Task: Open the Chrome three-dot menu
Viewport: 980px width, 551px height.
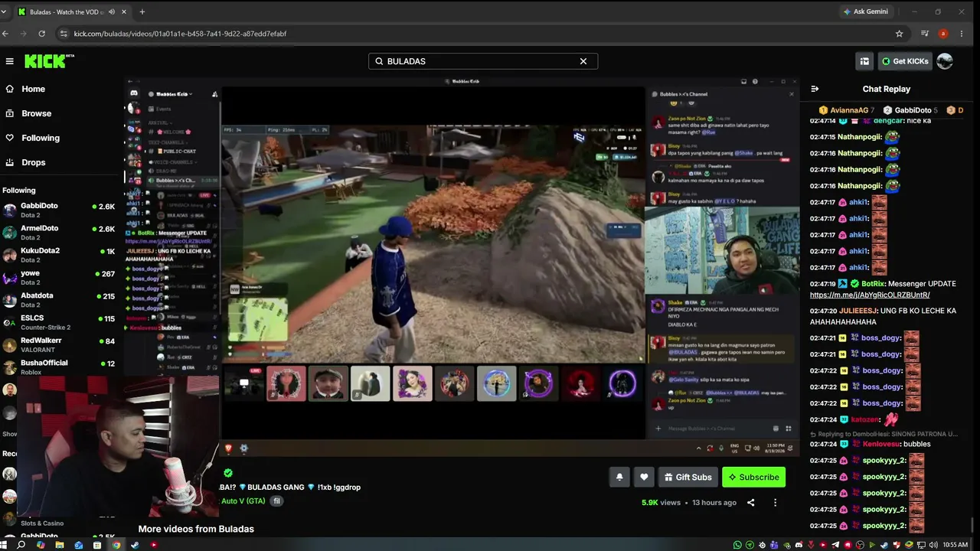Action: [962, 34]
